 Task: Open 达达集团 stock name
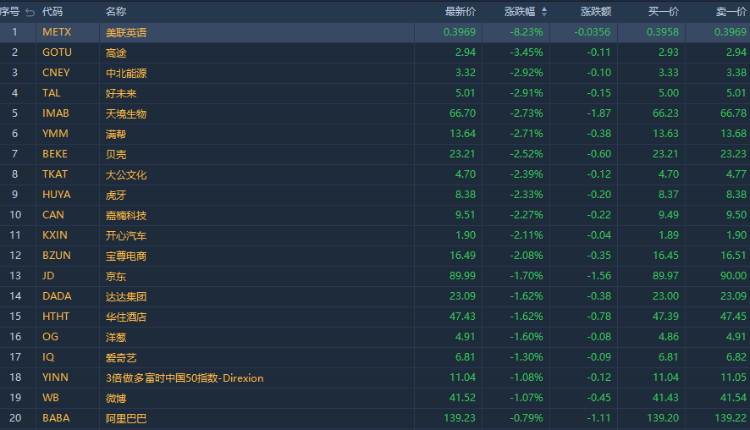126,297
